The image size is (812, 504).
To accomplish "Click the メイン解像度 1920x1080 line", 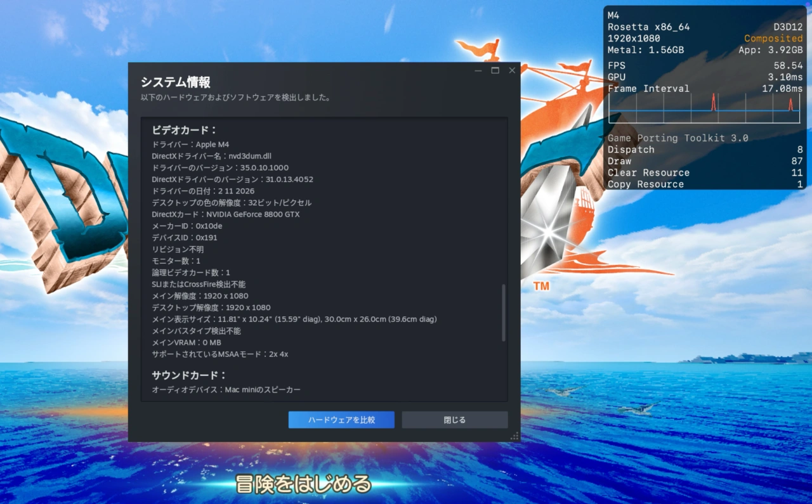I will [x=199, y=295].
